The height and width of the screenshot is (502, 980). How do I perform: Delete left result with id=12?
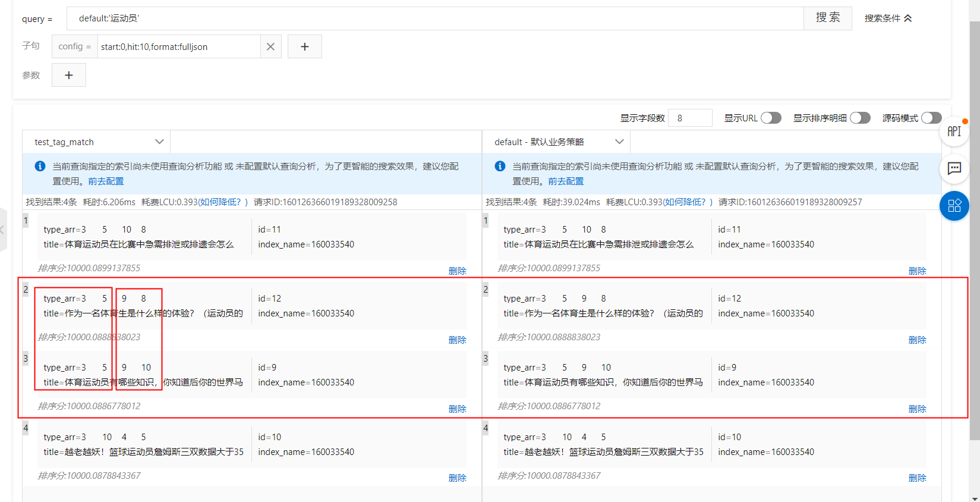coord(457,340)
